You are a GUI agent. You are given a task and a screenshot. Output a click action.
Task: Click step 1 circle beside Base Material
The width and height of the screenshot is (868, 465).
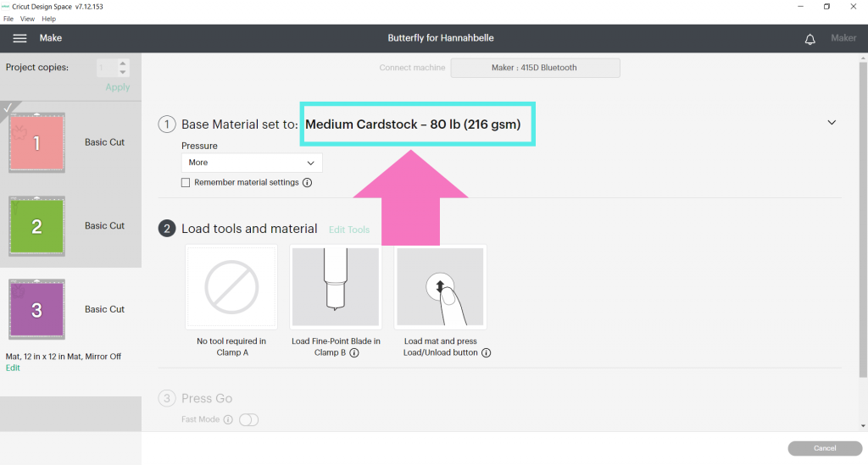pos(167,125)
